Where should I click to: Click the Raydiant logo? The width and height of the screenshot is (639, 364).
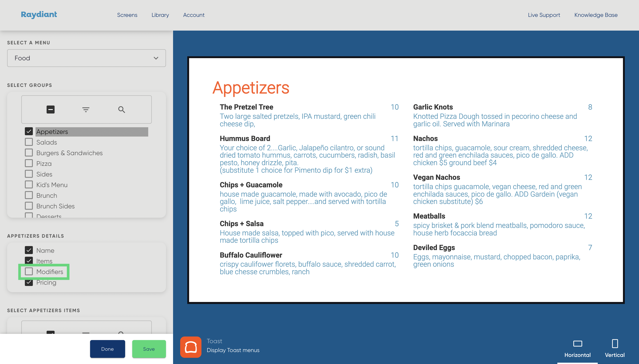pyautogui.click(x=39, y=15)
